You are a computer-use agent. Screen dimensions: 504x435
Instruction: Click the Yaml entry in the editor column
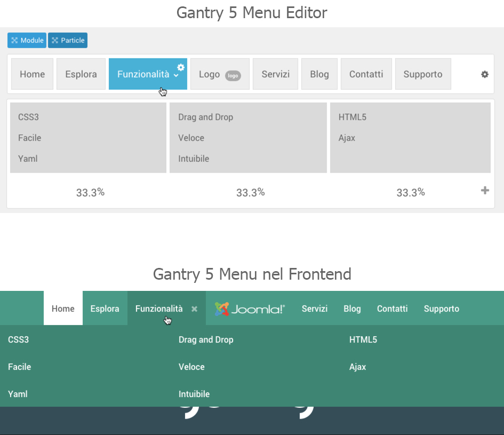(x=28, y=159)
